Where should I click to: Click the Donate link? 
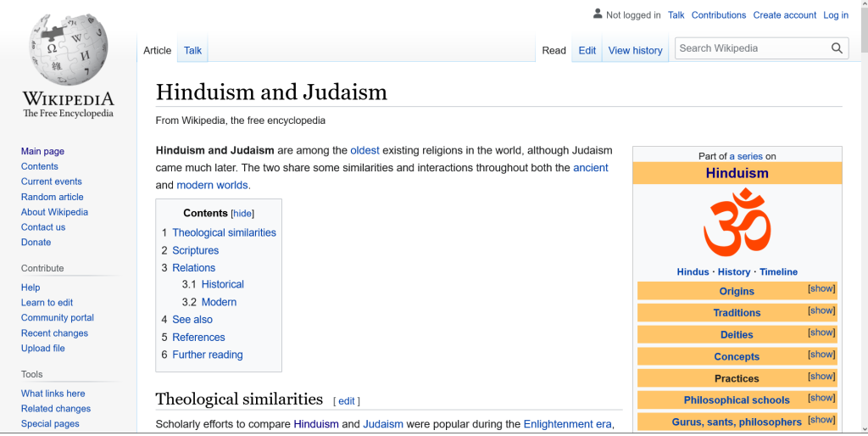36,242
